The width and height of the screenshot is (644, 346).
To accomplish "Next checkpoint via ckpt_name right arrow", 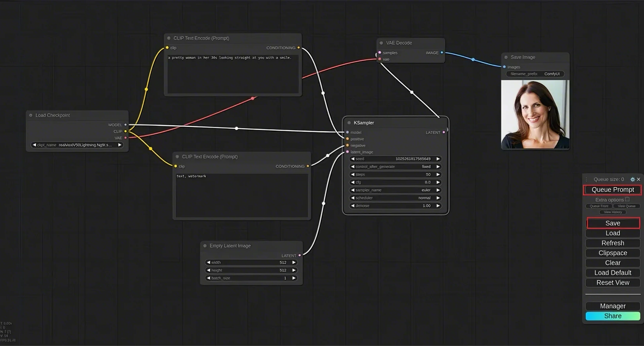I will click(120, 145).
